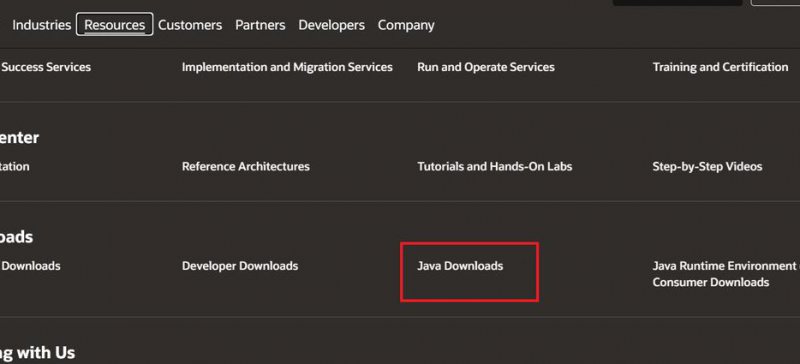Click the Java Downloads link
This screenshot has width=800, height=364.
click(460, 266)
